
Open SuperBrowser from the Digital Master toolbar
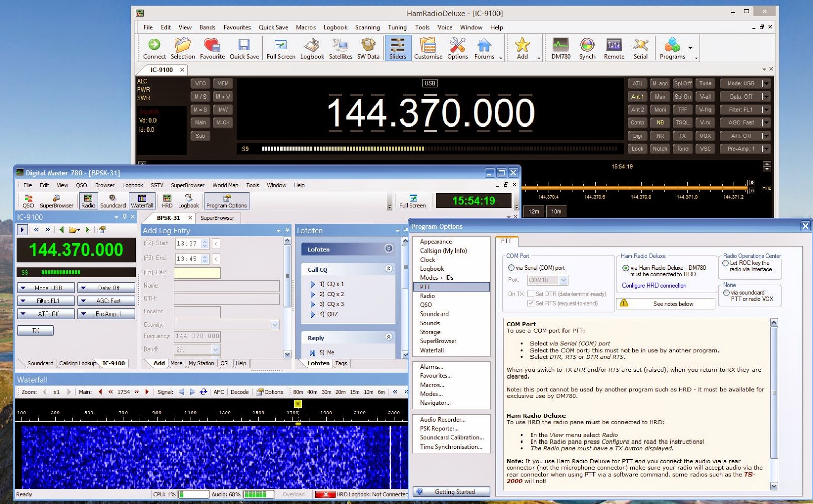[56, 201]
